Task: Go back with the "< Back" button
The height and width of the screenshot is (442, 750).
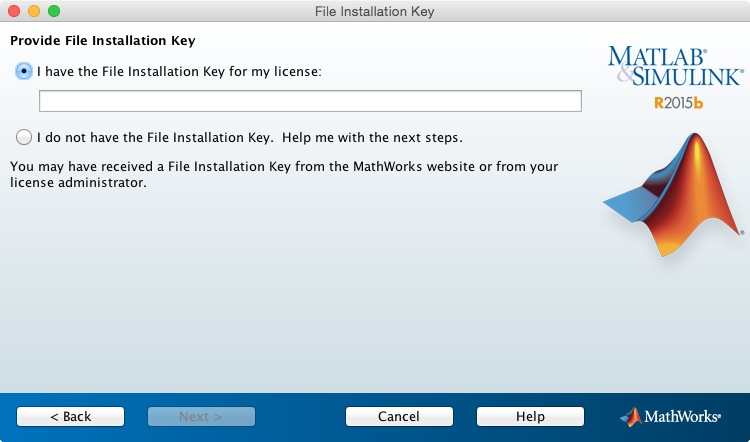Action: click(x=70, y=416)
